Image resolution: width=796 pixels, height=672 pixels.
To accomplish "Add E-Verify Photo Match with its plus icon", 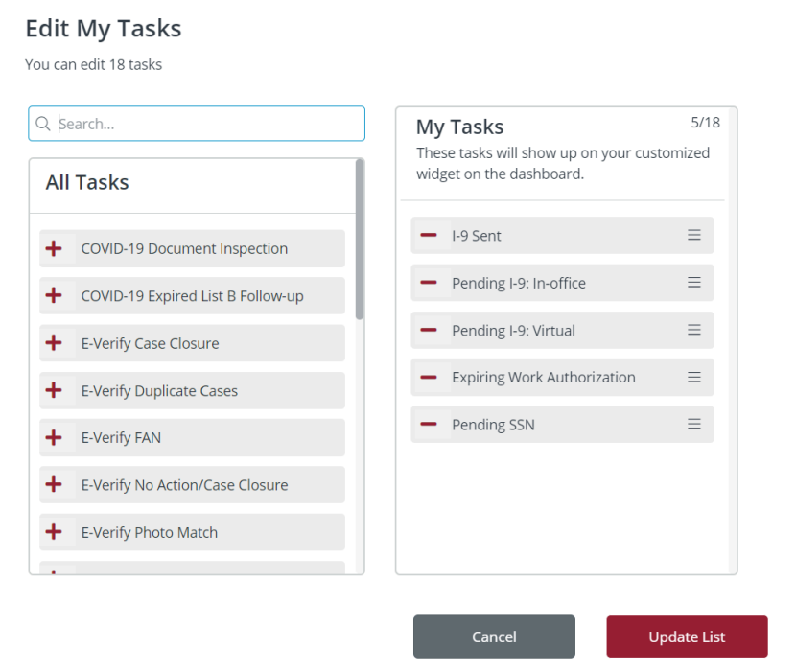I will [x=55, y=532].
